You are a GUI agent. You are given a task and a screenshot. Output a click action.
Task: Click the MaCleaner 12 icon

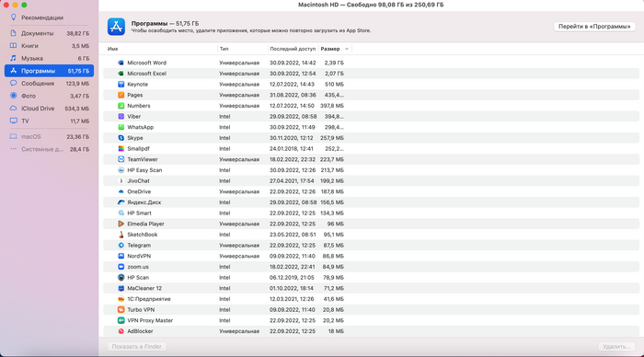pyautogui.click(x=121, y=288)
